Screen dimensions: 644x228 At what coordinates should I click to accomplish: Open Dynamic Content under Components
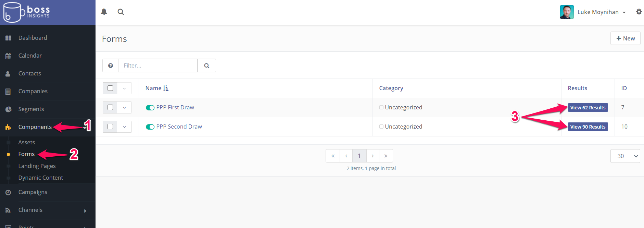point(41,178)
